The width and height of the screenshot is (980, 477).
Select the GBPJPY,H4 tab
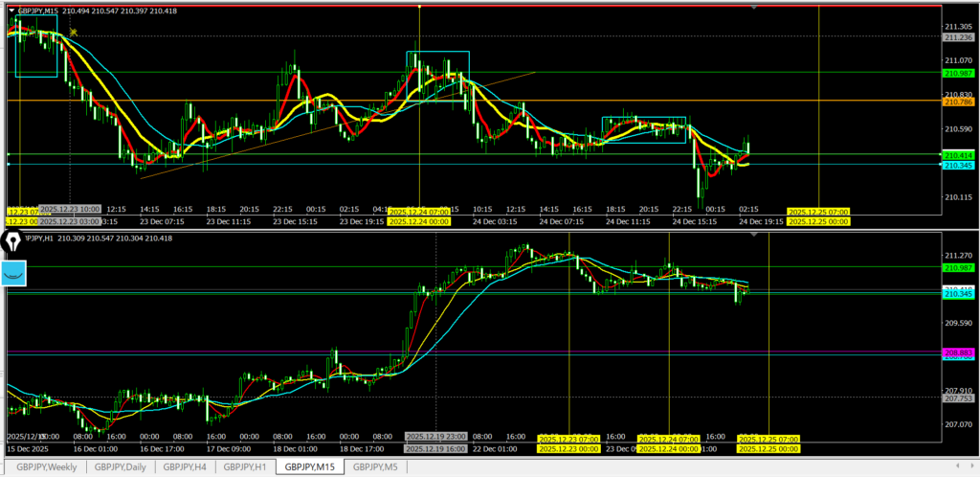click(x=185, y=467)
